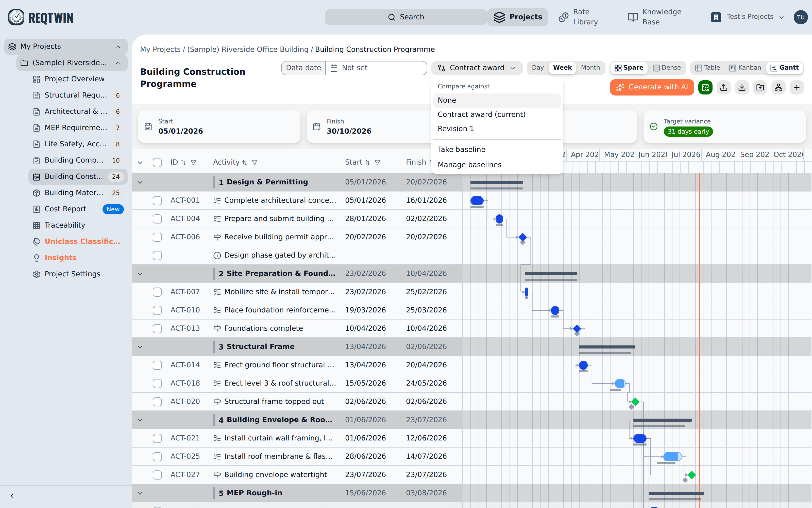Choose Take baseline menu entry
The width and height of the screenshot is (812, 508).
point(497,150)
